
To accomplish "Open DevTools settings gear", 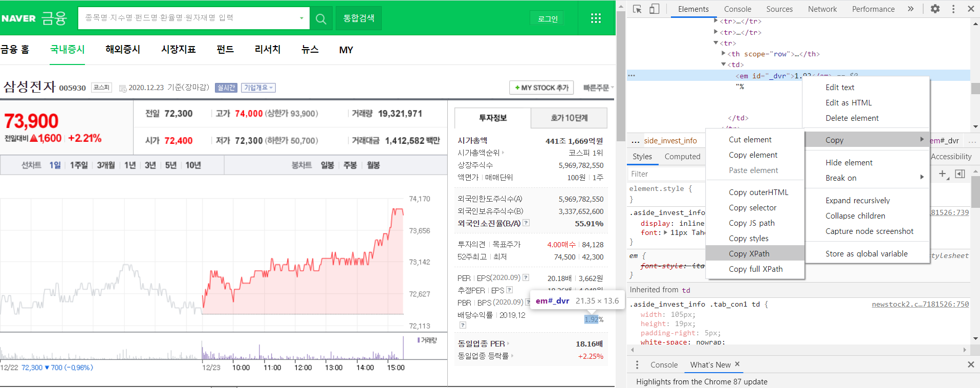I will coord(935,9).
